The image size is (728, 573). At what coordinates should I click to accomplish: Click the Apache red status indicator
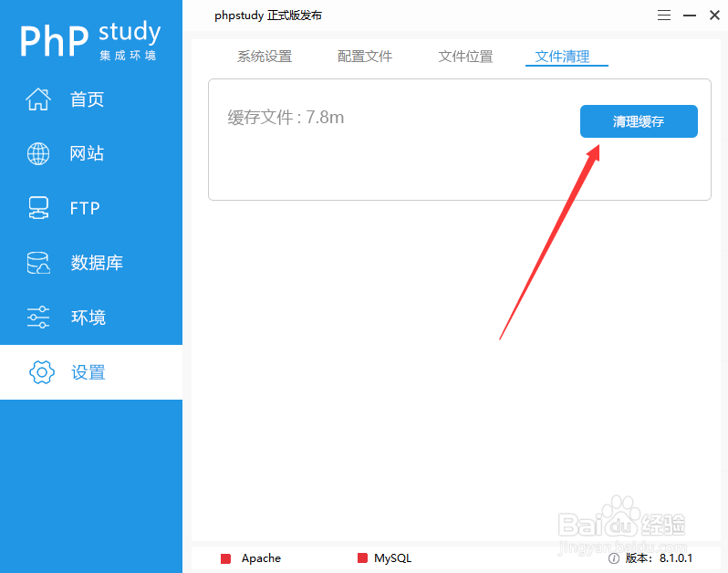(x=226, y=558)
